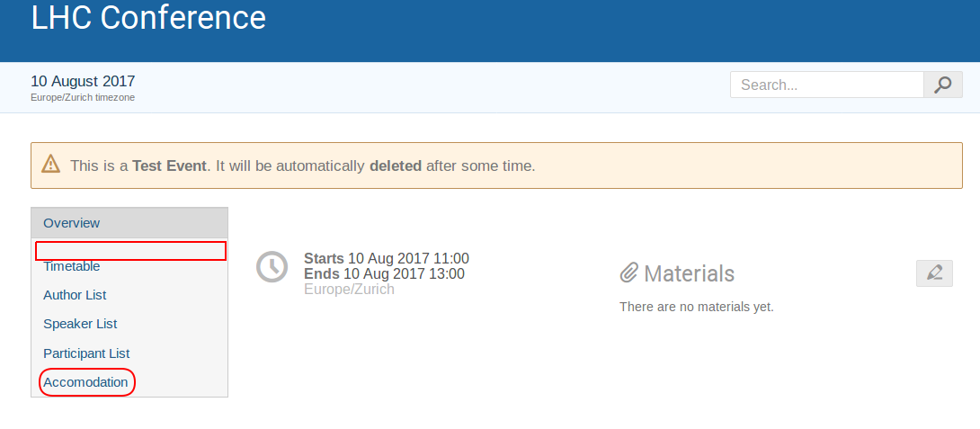
Task: Click the pencil edit materials button
Action: pos(934,273)
